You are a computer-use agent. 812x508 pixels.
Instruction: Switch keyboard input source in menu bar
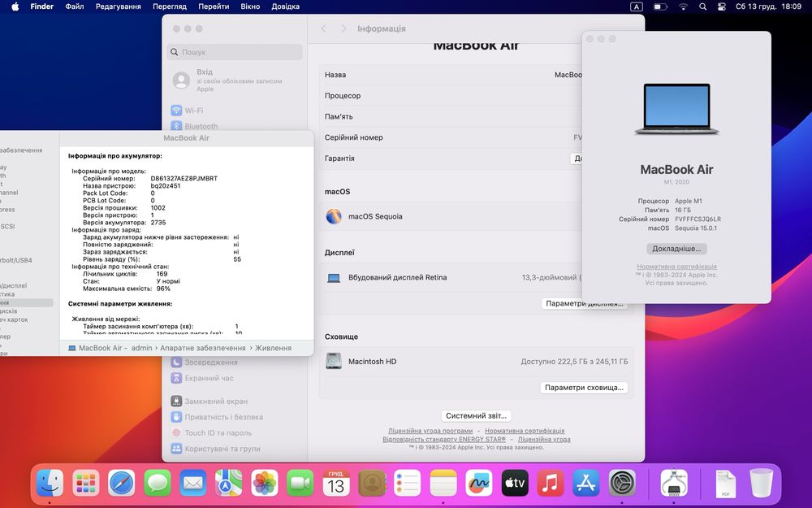[637, 7]
